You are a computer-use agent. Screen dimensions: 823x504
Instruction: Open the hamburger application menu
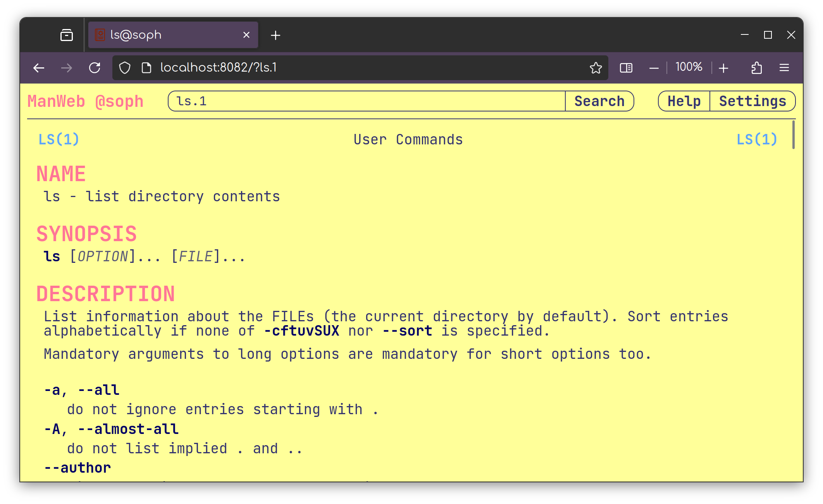pyautogui.click(x=784, y=68)
